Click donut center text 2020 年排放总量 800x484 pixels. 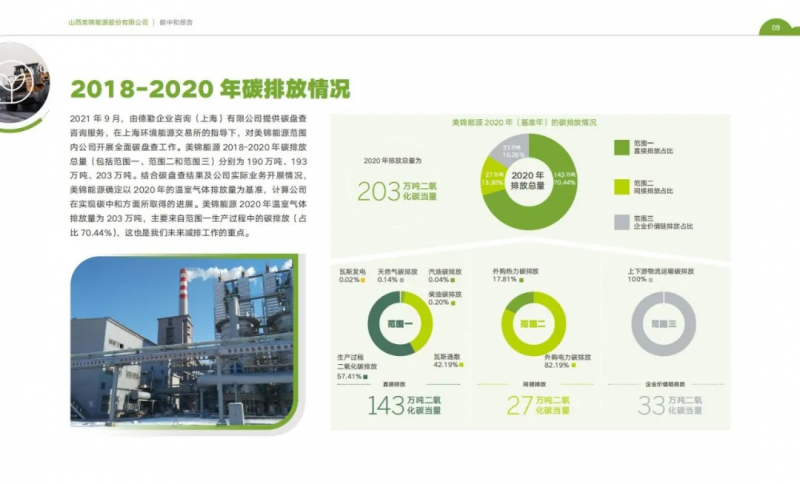pyautogui.click(x=528, y=181)
